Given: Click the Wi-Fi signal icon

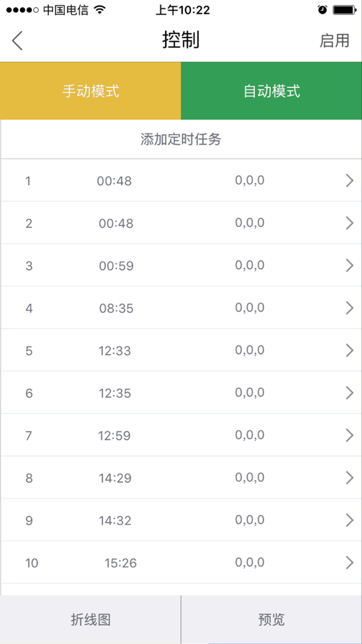Looking at the screenshot, I should click(x=100, y=10).
